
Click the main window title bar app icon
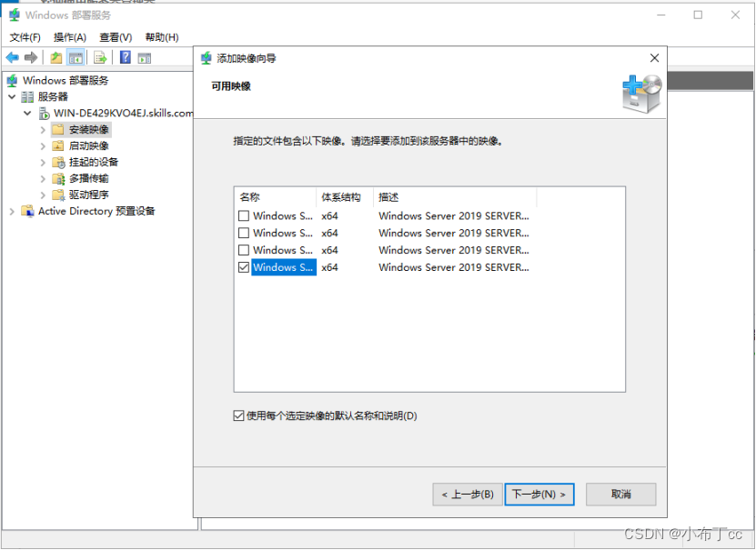click(15, 15)
